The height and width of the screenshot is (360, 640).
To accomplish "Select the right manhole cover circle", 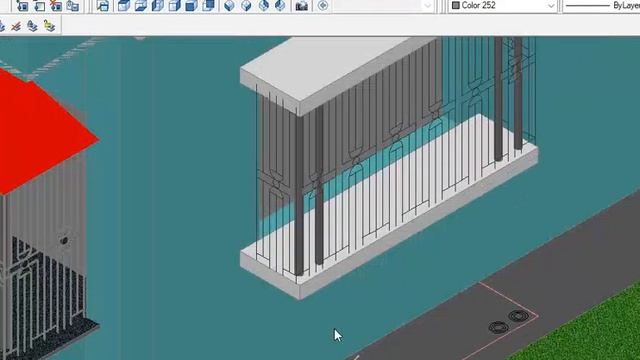I will 518,316.
